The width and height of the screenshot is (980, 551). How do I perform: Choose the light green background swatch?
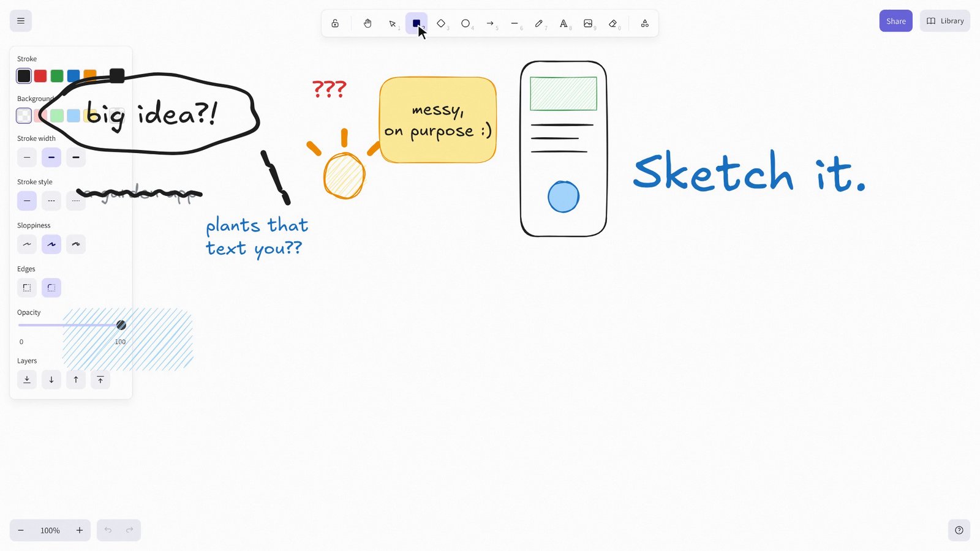tap(57, 116)
